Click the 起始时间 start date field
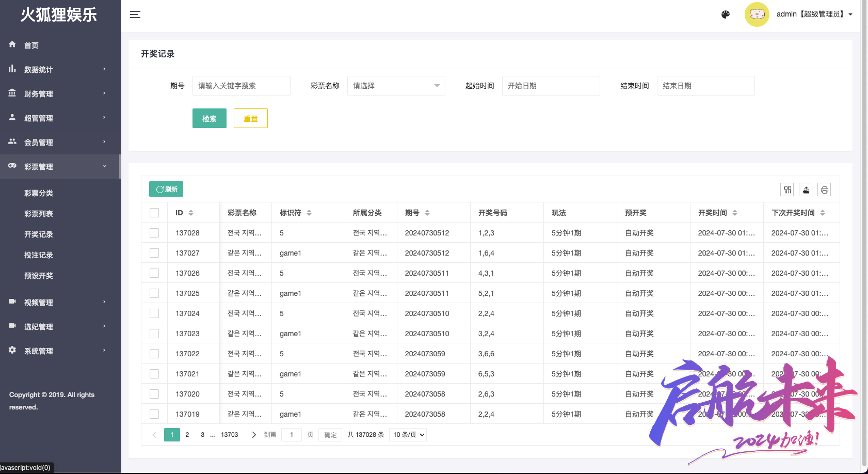Viewport: 868px width, 474px height. pos(551,86)
